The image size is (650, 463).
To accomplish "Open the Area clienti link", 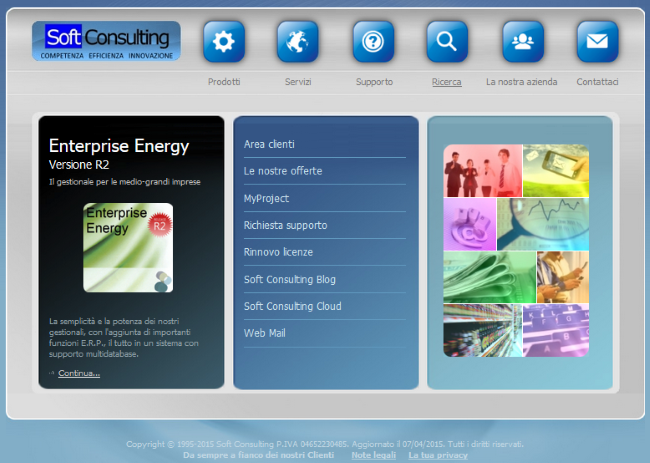I will point(269,144).
